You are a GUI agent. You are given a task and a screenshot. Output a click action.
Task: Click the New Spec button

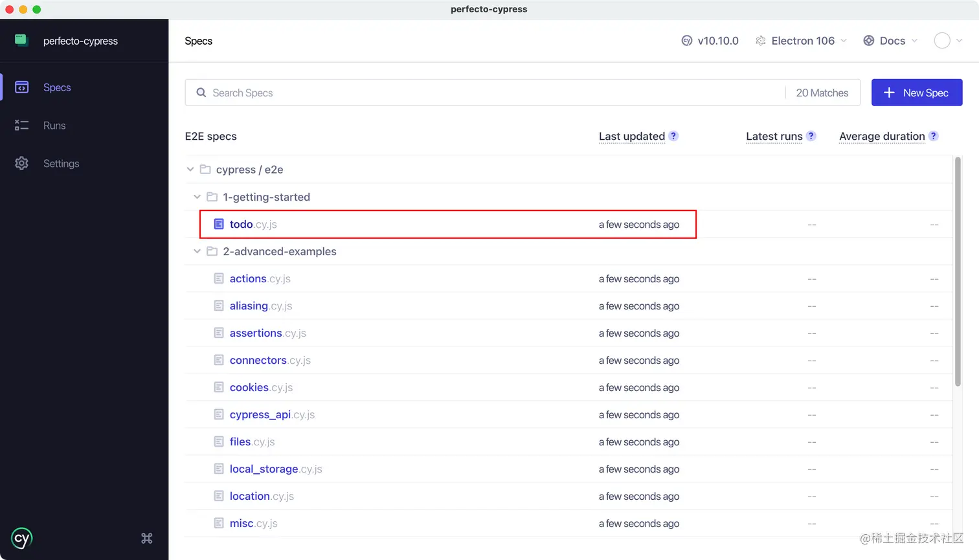coord(917,93)
